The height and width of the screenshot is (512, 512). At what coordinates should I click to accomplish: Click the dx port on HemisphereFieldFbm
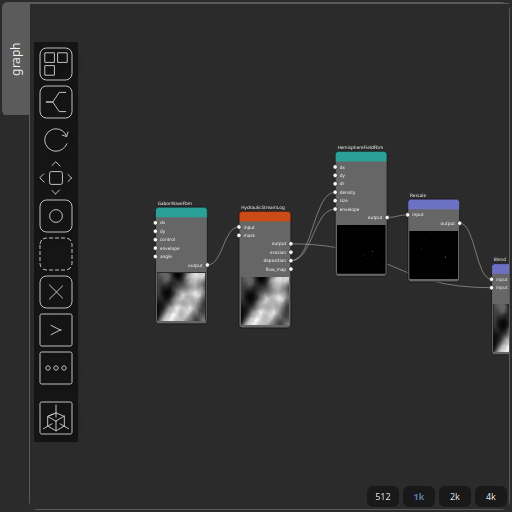point(335,167)
